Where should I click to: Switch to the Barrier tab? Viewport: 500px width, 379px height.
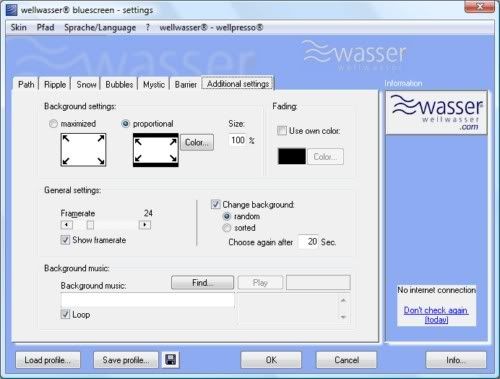186,84
